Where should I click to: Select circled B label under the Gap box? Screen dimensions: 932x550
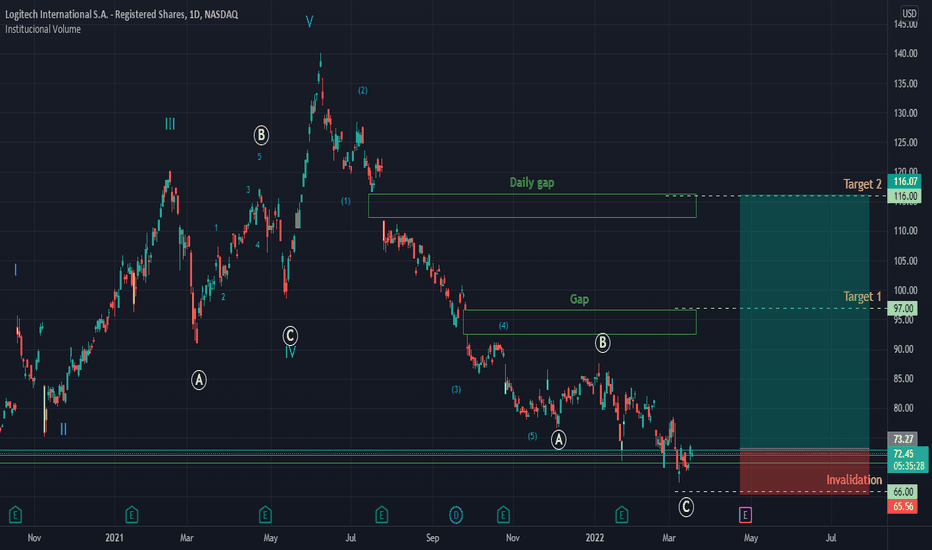[603, 343]
